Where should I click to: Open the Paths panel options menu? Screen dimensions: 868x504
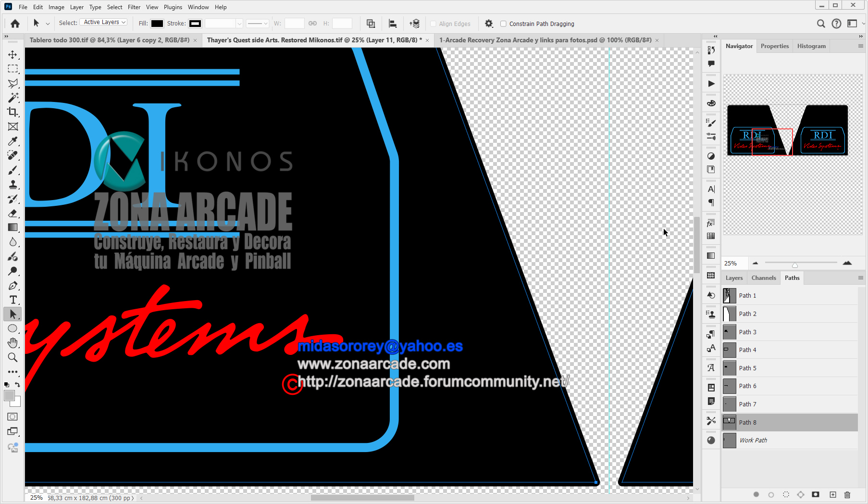(861, 278)
